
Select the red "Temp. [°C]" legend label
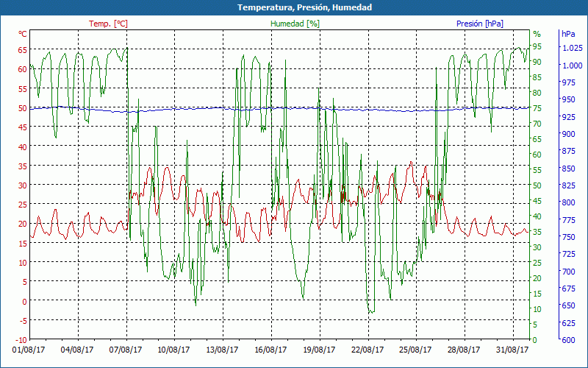pyautogui.click(x=108, y=24)
